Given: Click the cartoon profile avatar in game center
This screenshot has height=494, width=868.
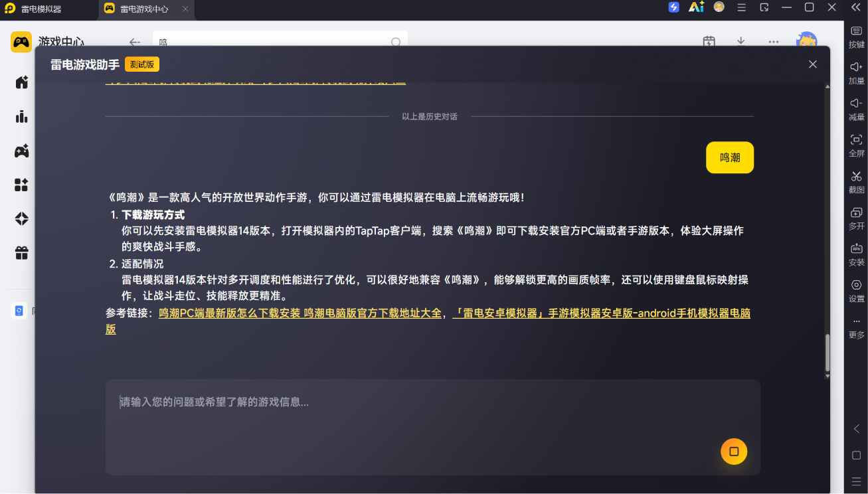Looking at the screenshot, I should pos(806,39).
